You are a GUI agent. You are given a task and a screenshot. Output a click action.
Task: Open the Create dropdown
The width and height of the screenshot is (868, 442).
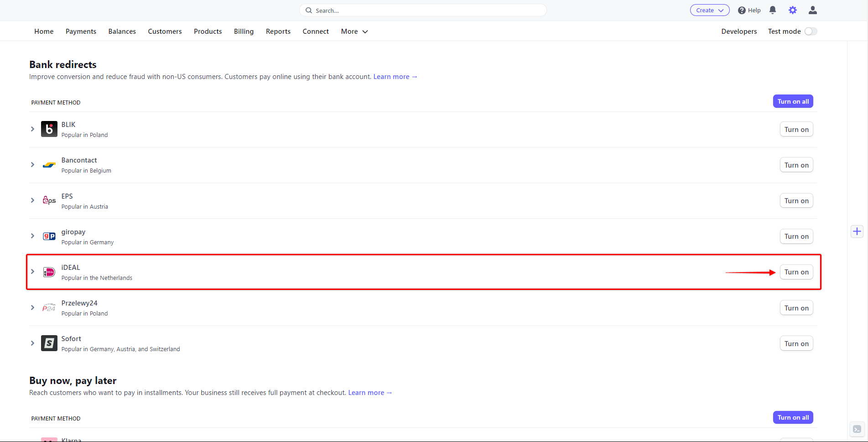[x=709, y=10]
